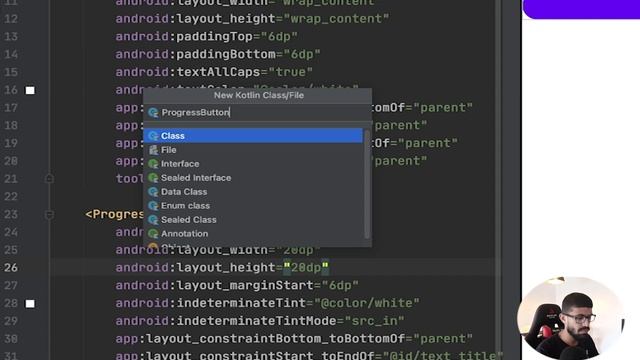Screen dimensions: 640x360
Task: Click the popup list vertical scrollbar
Action: pos(367,184)
